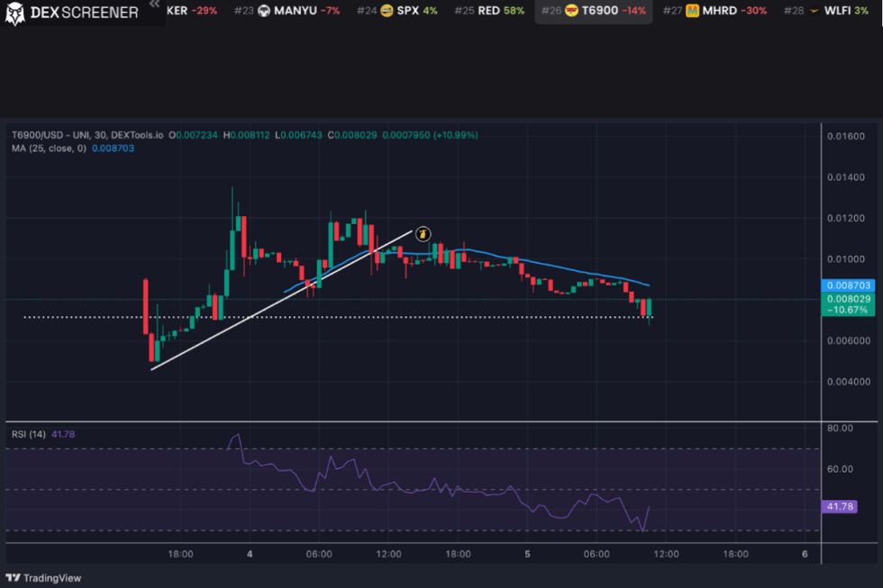Click the WLFI token icon
Screen dimensions: 883x588
[x=814, y=11]
